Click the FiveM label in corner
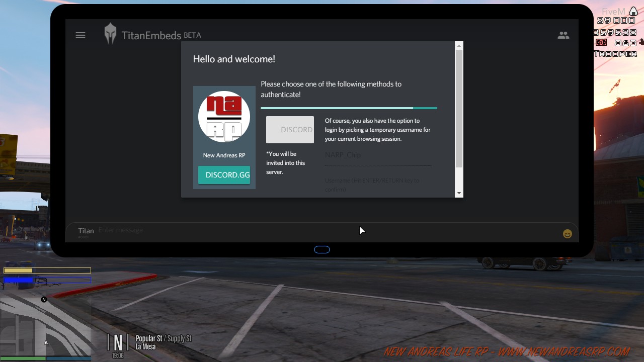The height and width of the screenshot is (362, 644). click(613, 12)
